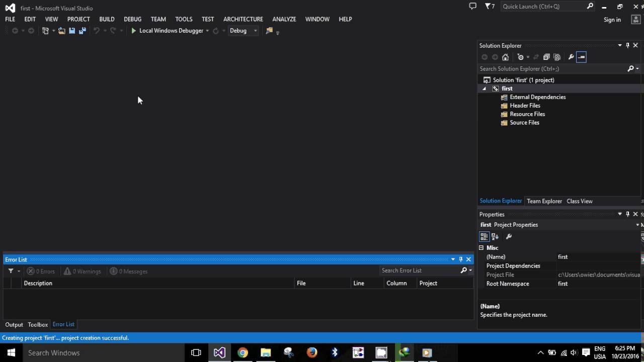Image resolution: width=644 pixels, height=362 pixels.
Task: Open the ARCHITECTURE menu
Action: point(243,19)
